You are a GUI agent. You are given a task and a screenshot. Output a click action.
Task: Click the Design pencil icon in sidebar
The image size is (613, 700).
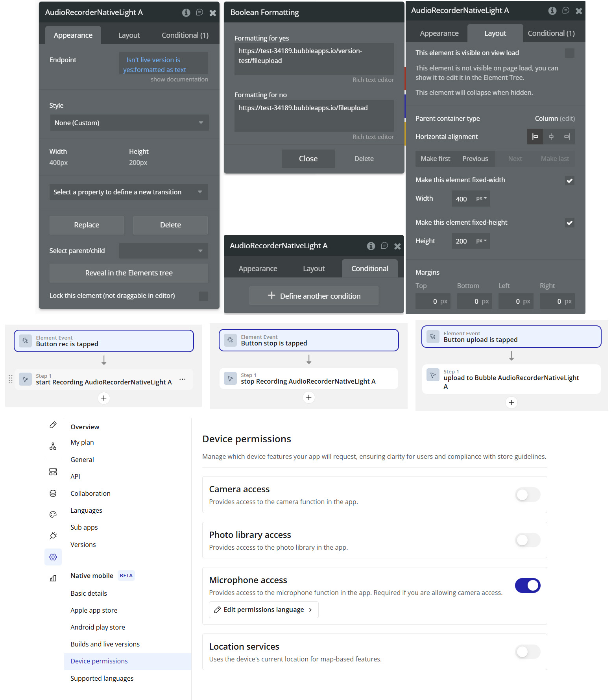[53, 425]
